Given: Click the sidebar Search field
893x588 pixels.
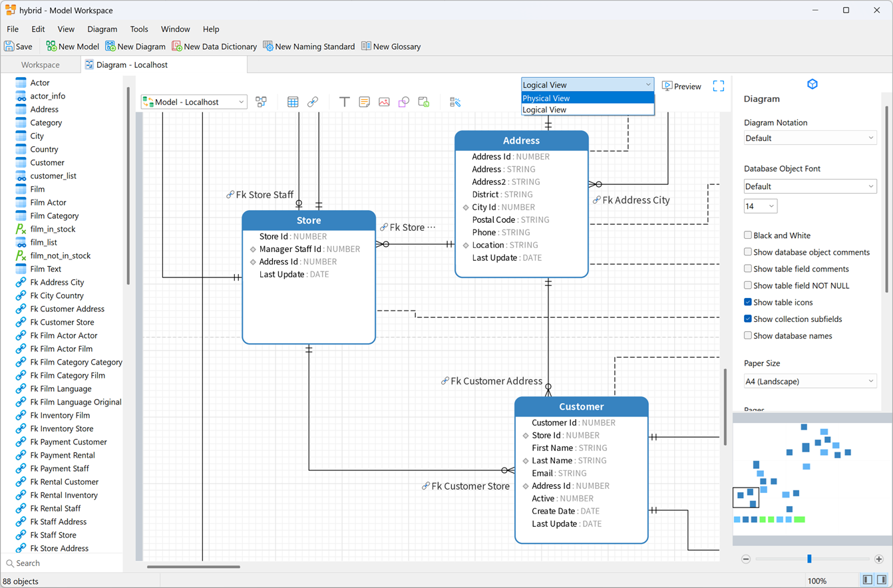Looking at the screenshot, I should coord(62,563).
